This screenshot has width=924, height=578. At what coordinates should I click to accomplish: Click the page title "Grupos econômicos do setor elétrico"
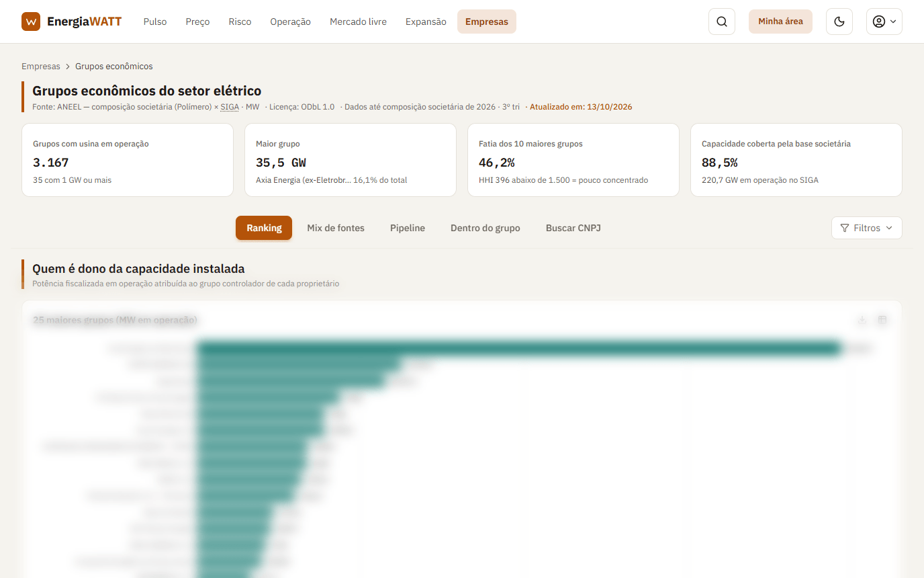tap(147, 91)
